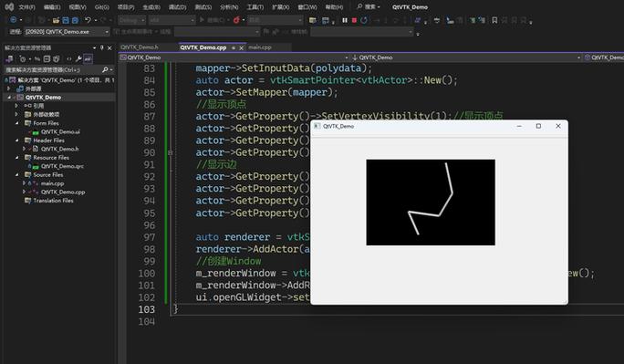The width and height of the screenshot is (624, 364).
Task: Collapse the Form Files folder
Action: pos(16,123)
